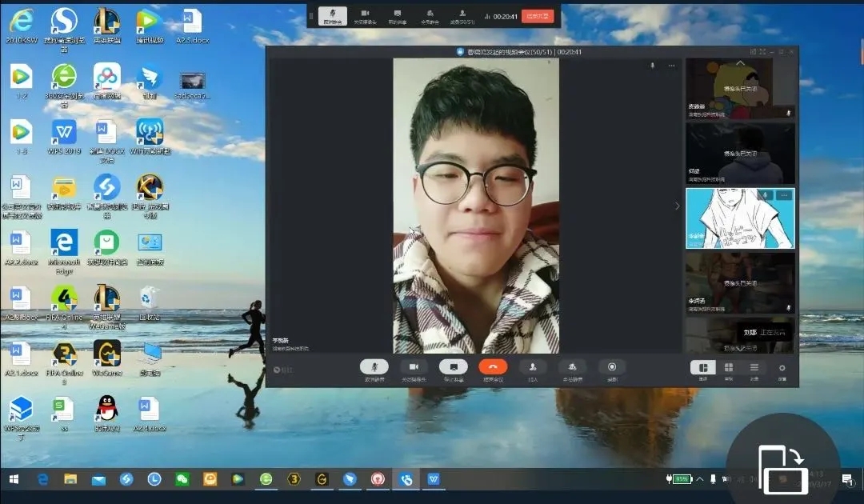The image size is (864, 504).
Task: Select the speaker layout view tab
Action: point(703,367)
